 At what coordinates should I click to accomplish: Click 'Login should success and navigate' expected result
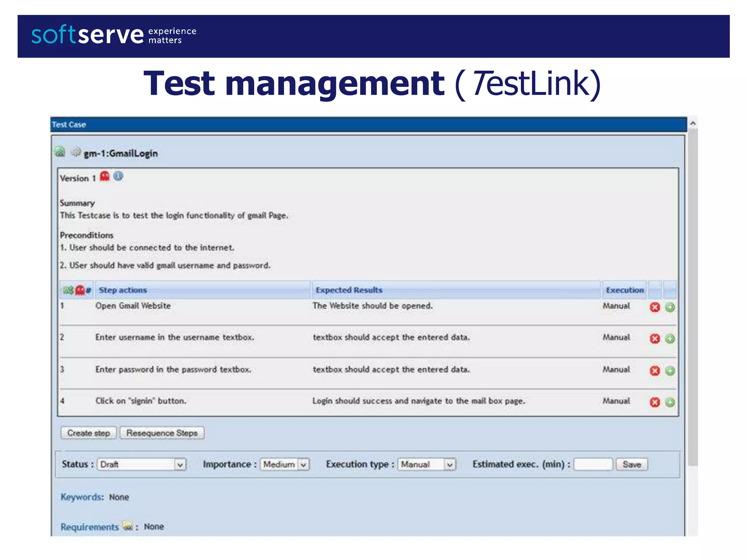tap(419, 401)
